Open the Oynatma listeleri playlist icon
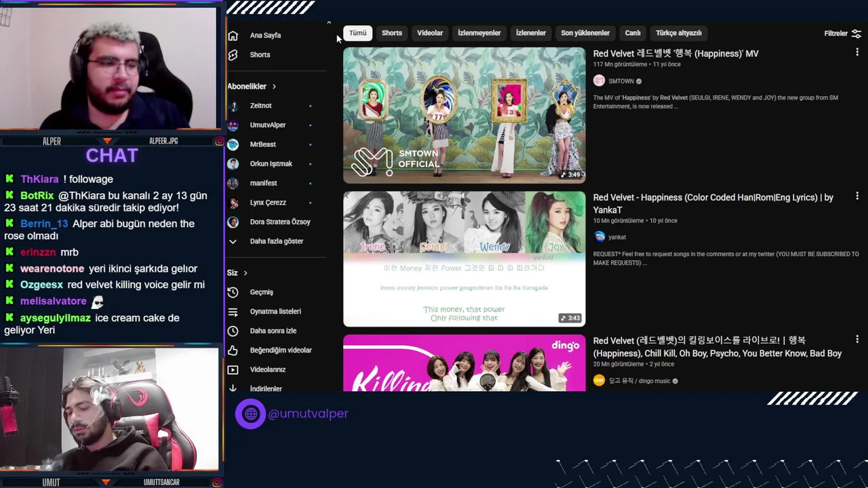Screen dimensions: 868x488 233,312
